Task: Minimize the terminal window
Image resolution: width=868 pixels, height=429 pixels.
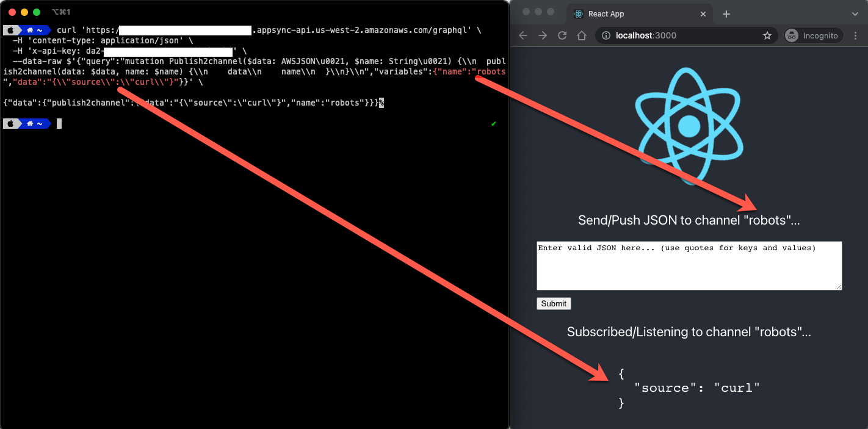Action: [24, 12]
